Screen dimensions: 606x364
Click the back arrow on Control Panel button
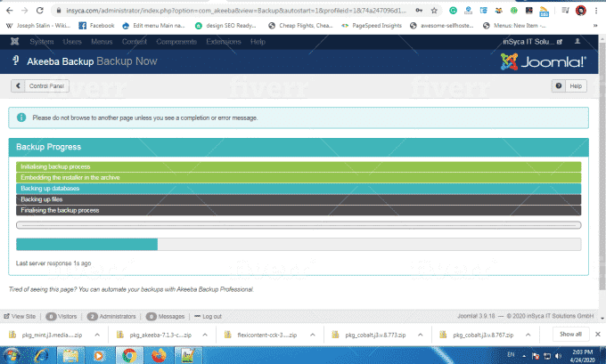point(18,85)
